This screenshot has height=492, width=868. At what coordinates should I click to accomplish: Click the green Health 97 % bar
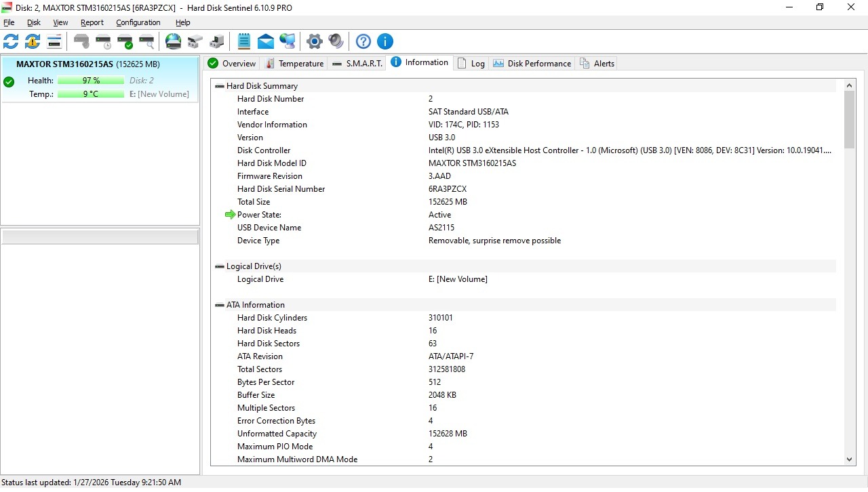coord(91,81)
